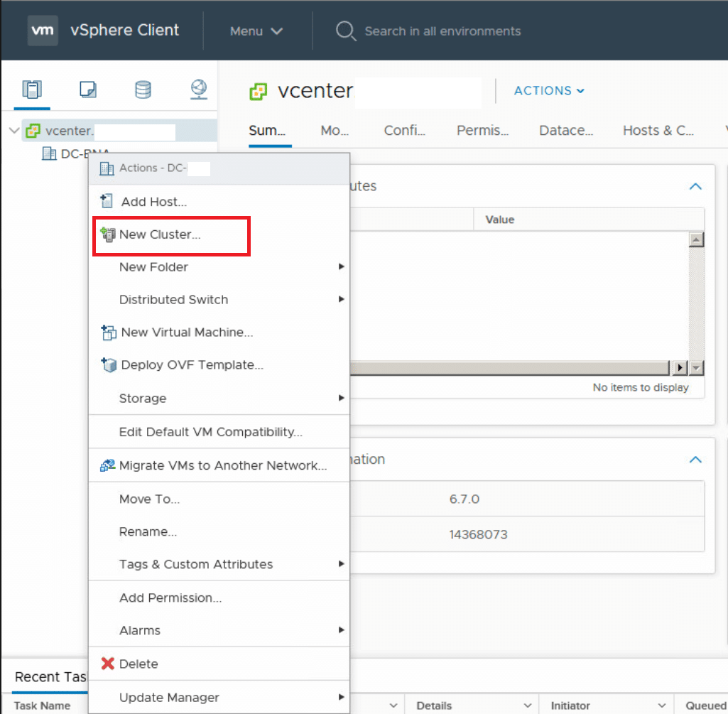
Task: Collapse the custom attributes panel chevron
Action: coord(695,186)
